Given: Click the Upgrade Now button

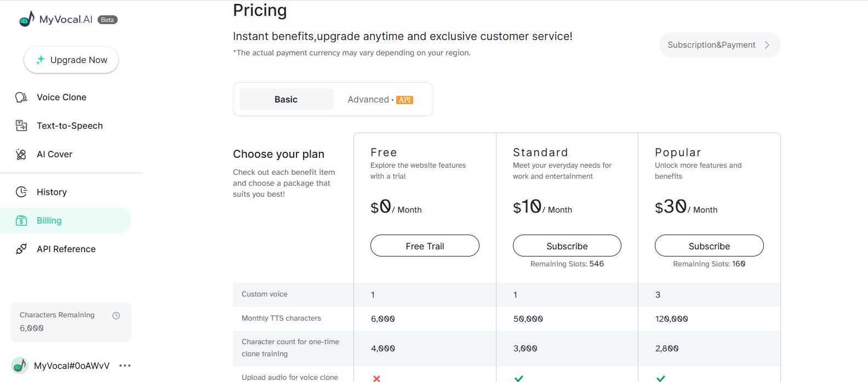Looking at the screenshot, I should coord(71,60).
